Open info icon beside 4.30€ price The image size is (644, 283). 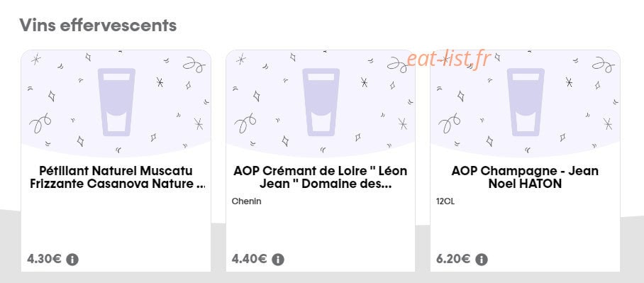point(72,260)
